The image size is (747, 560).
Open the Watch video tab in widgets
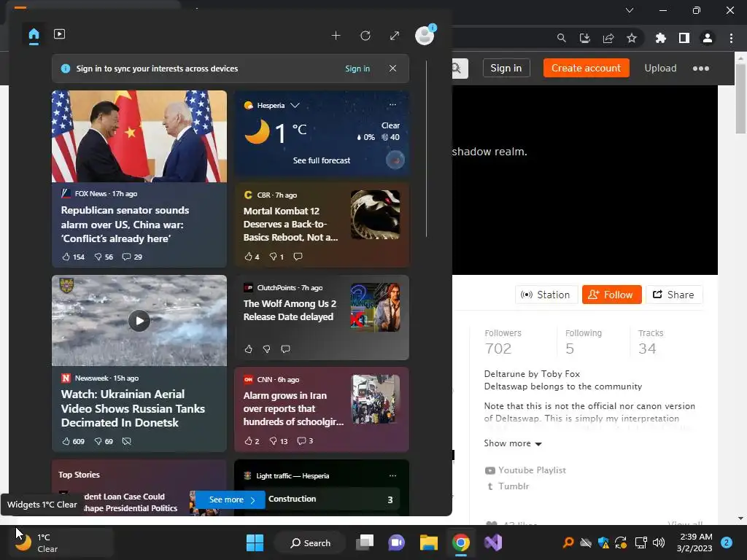[60, 34]
